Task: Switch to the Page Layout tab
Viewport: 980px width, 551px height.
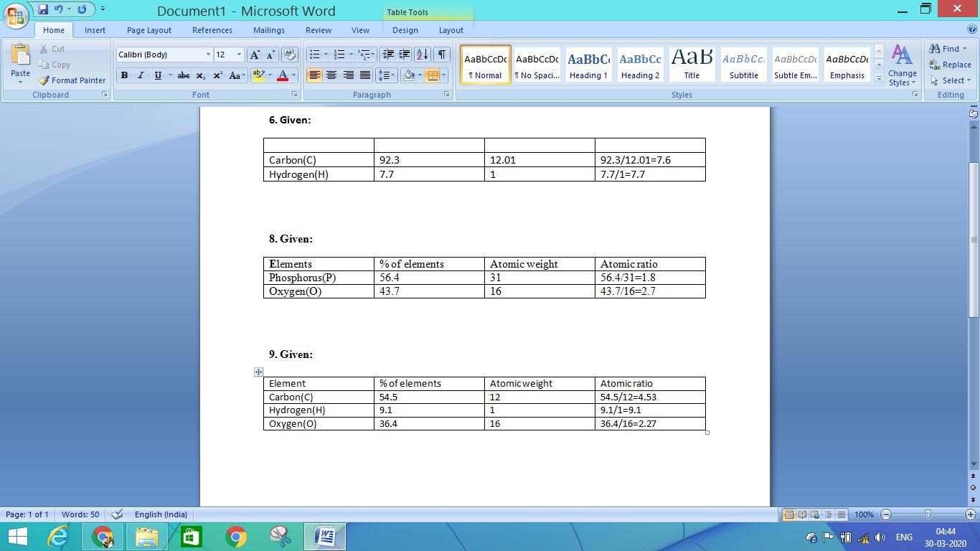Action: tap(149, 30)
